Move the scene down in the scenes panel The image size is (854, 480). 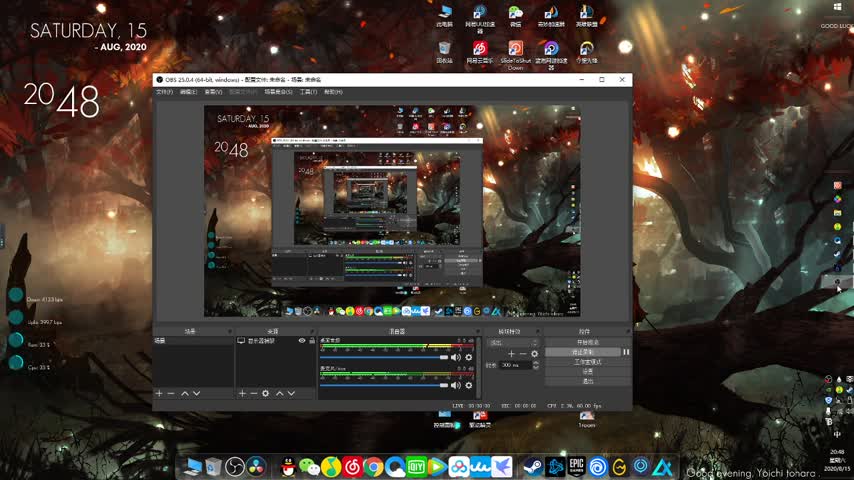click(x=197, y=393)
